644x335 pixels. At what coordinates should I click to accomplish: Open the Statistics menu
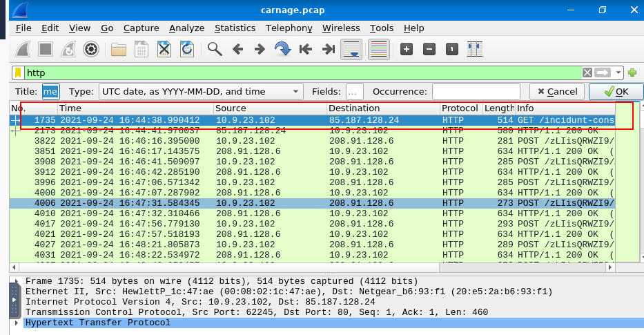(x=235, y=28)
